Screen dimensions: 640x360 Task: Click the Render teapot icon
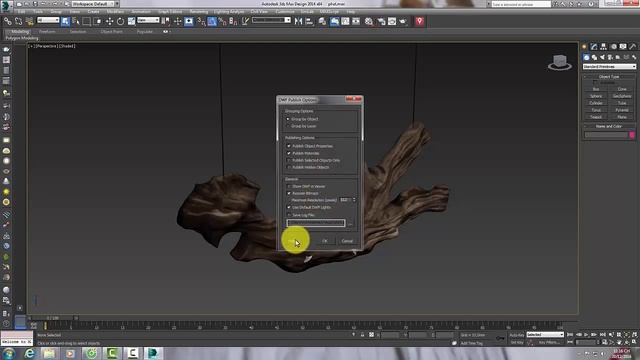[x=403, y=21]
